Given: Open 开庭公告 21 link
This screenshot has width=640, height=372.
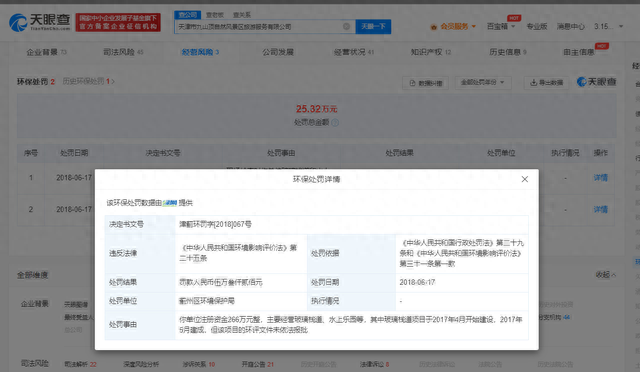Looking at the screenshot, I should click(x=258, y=364).
